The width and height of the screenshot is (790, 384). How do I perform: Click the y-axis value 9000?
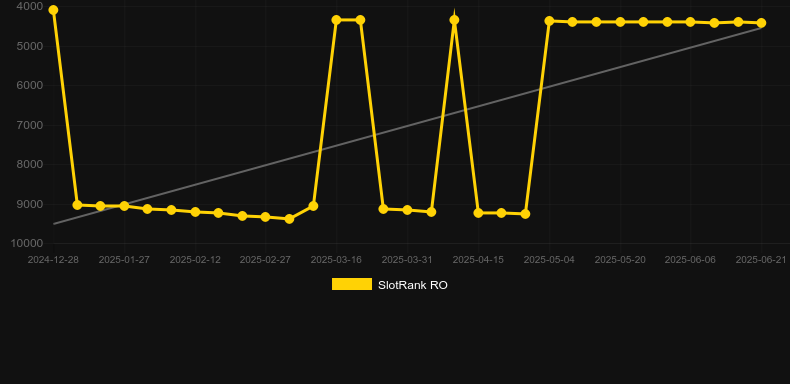pyautogui.click(x=30, y=204)
